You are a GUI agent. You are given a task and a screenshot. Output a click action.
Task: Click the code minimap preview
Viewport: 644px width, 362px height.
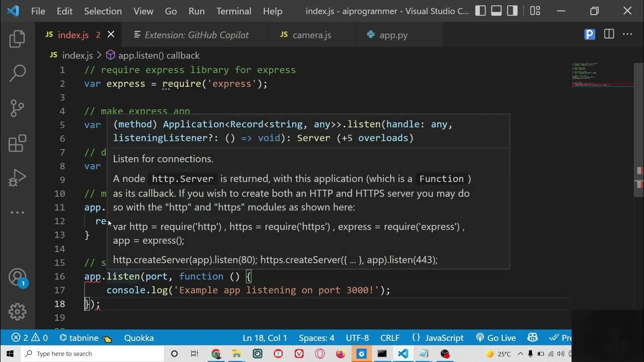point(595,75)
